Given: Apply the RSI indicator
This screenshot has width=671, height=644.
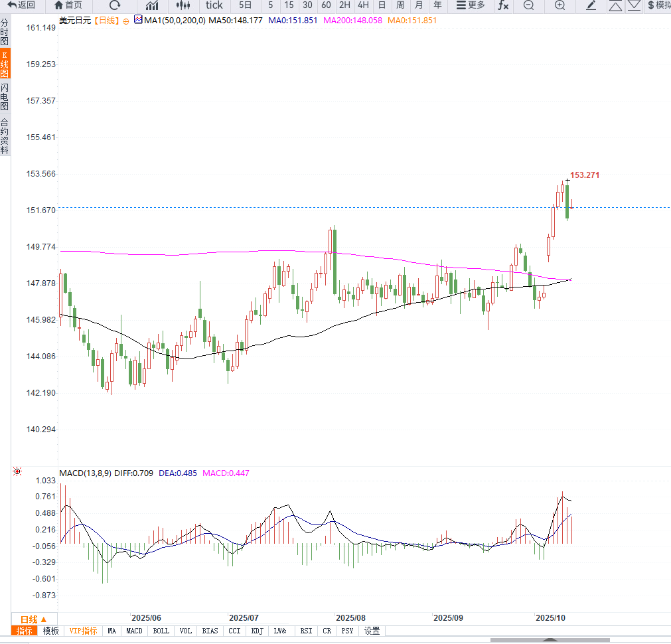Looking at the screenshot, I should pyautogui.click(x=306, y=631).
